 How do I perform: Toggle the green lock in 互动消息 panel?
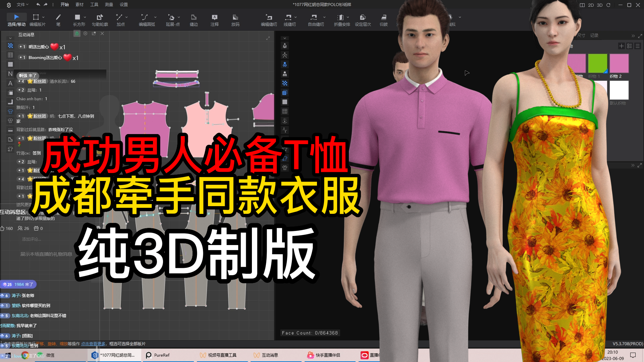(x=77, y=34)
